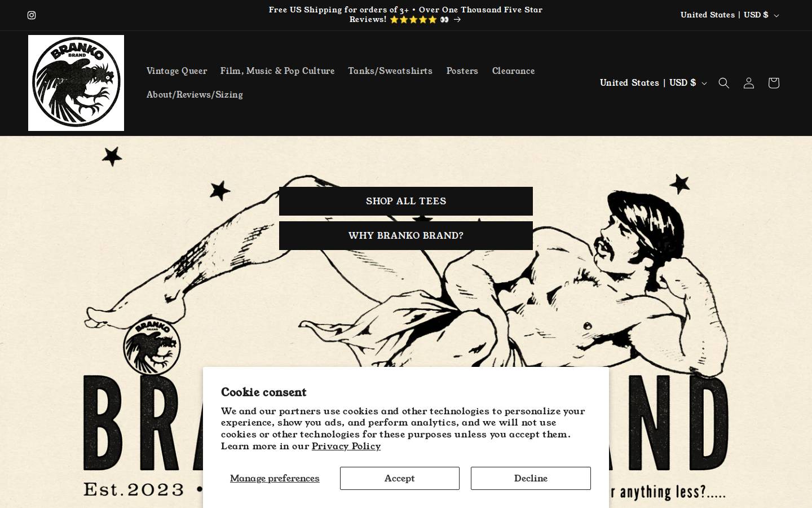
Task: Click the Est.2023 text on banner
Action: (x=134, y=489)
